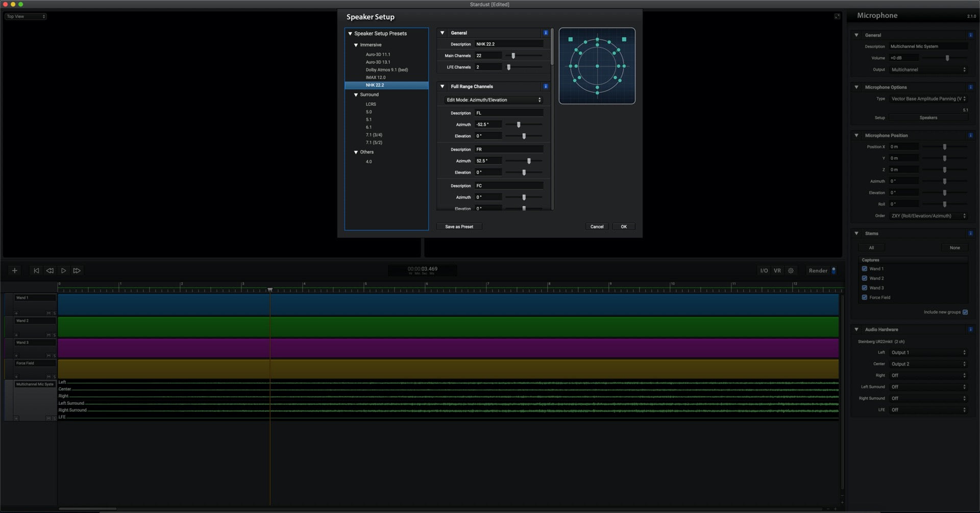Click the add track plus icon
Viewport: 980px width, 513px height.
15,271
